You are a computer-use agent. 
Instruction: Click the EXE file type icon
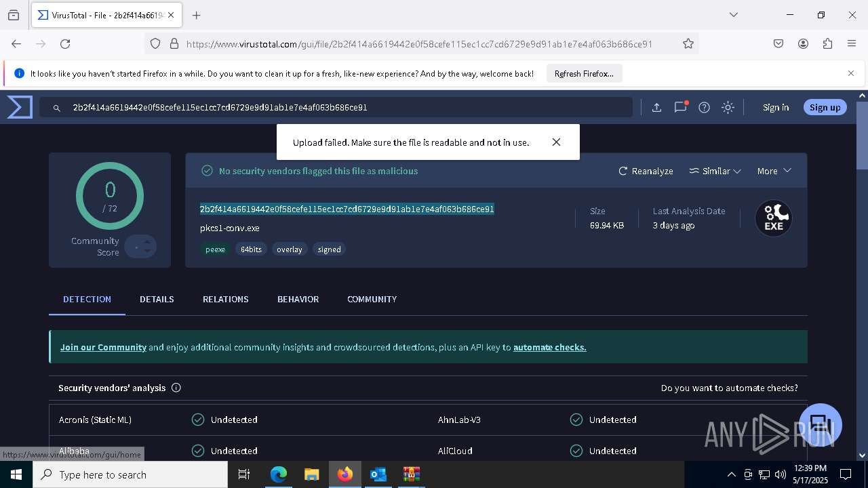tap(774, 218)
